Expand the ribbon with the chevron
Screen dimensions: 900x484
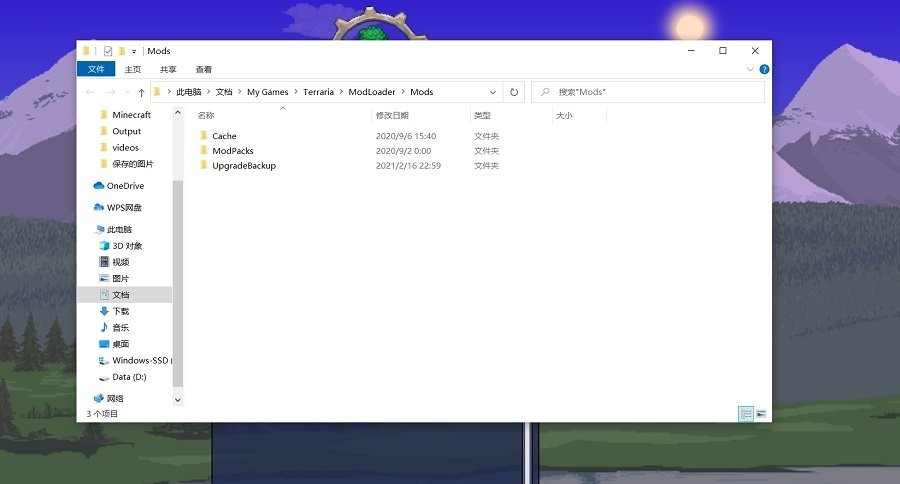[x=751, y=70]
